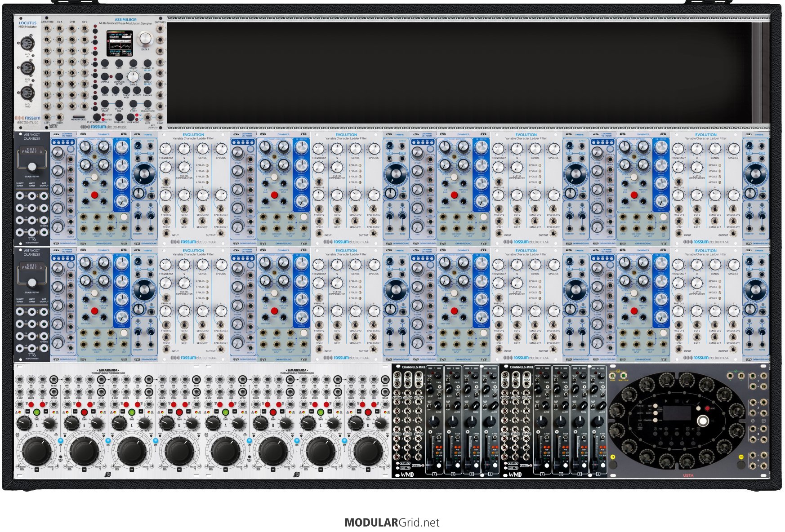This screenshot has height=532, width=785.
Task: Click the top GATE/TRIG jack on the Assimil8or
Action: coord(47,29)
